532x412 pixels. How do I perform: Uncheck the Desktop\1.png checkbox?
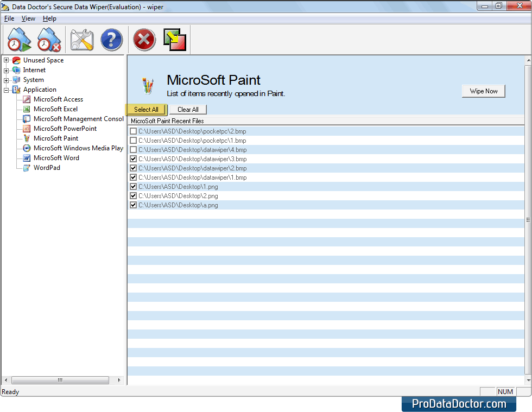pyautogui.click(x=134, y=186)
